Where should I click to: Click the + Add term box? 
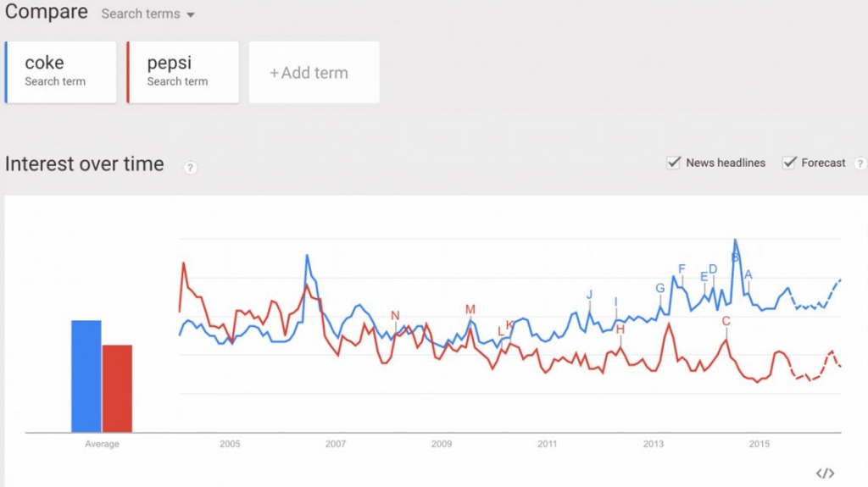314,72
